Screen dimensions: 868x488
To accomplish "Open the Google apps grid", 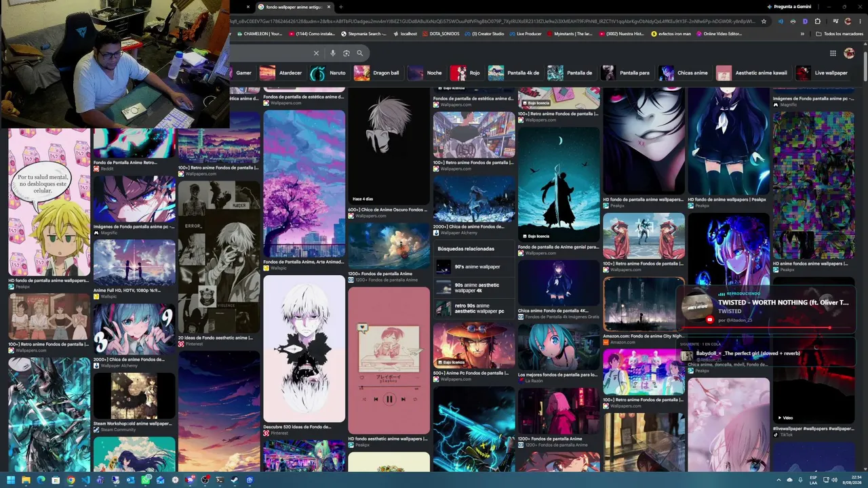I will coord(833,53).
